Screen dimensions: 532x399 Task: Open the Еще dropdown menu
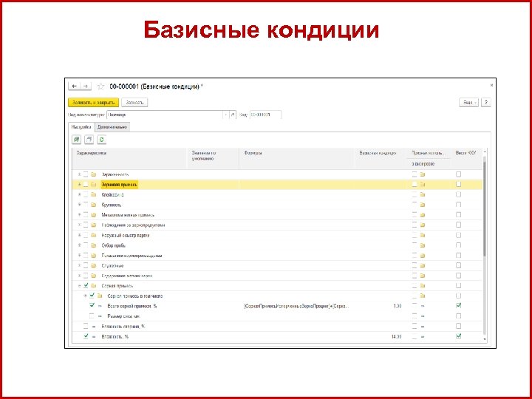click(x=469, y=103)
